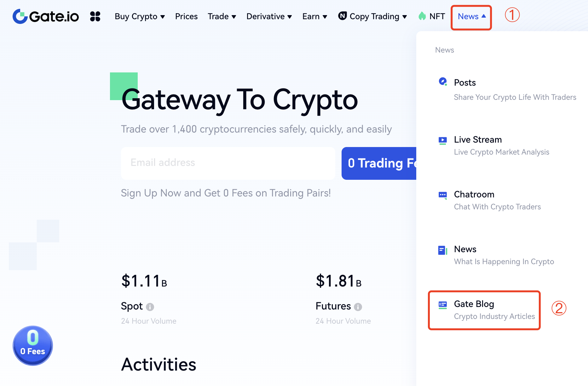Go to the Prices page

pyautogui.click(x=186, y=16)
